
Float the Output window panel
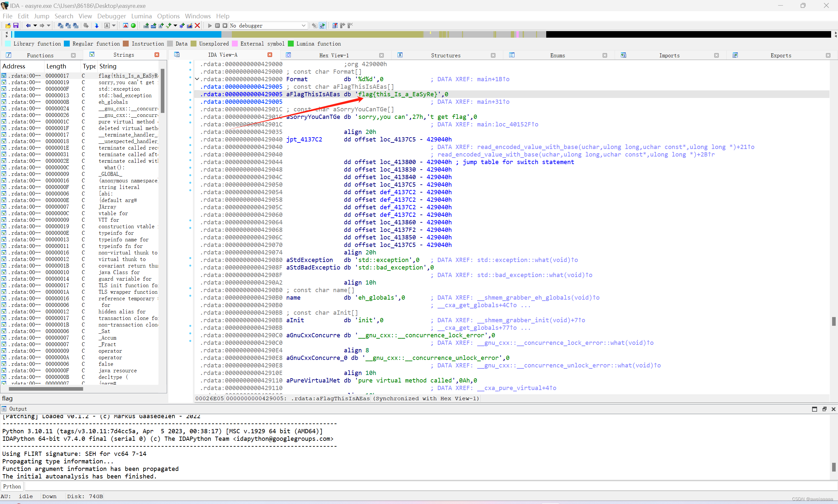(825, 409)
